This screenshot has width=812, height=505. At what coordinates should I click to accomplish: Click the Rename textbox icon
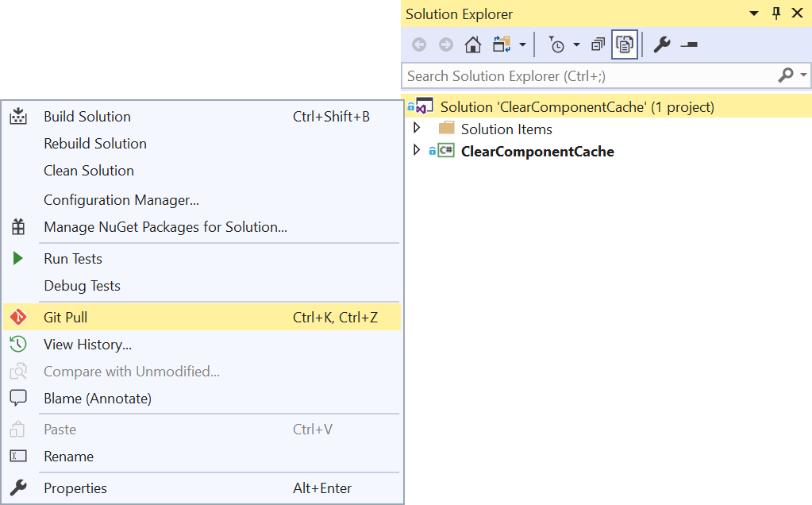click(x=18, y=456)
